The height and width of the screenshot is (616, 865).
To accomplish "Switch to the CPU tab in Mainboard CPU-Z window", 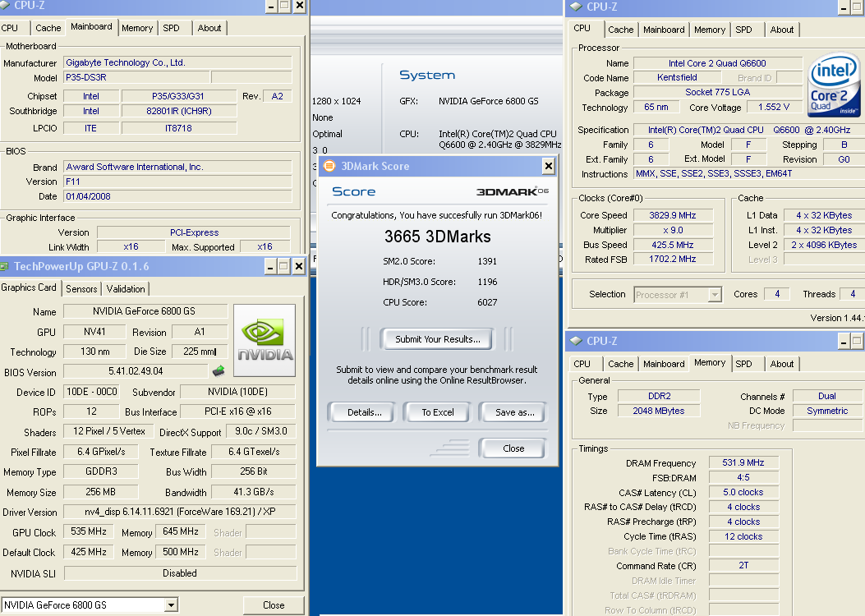I will click(x=9, y=28).
